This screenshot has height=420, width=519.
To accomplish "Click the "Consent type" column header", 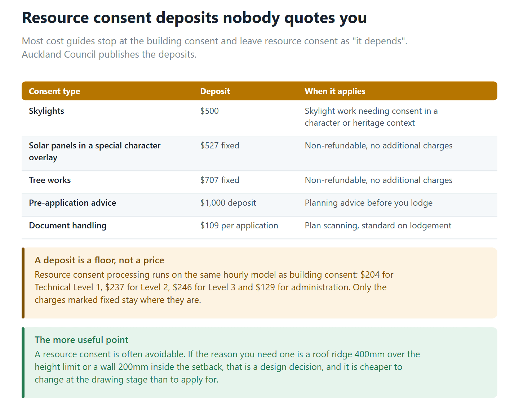I will tap(54, 91).
